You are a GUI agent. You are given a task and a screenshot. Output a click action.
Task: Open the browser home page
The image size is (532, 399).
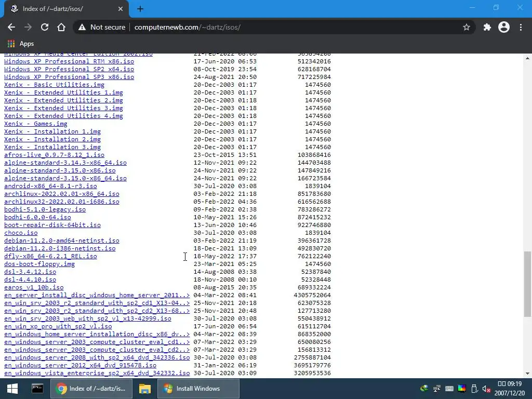[61, 27]
